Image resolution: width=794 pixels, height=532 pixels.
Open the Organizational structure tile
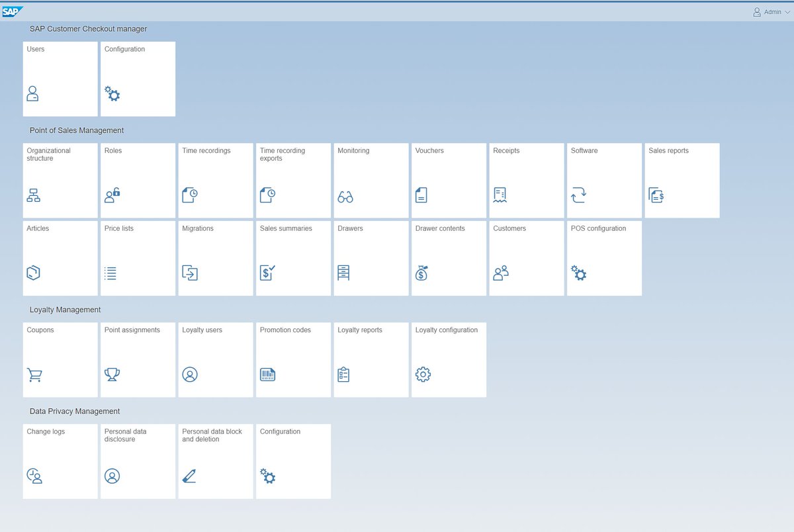[x=60, y=181]
